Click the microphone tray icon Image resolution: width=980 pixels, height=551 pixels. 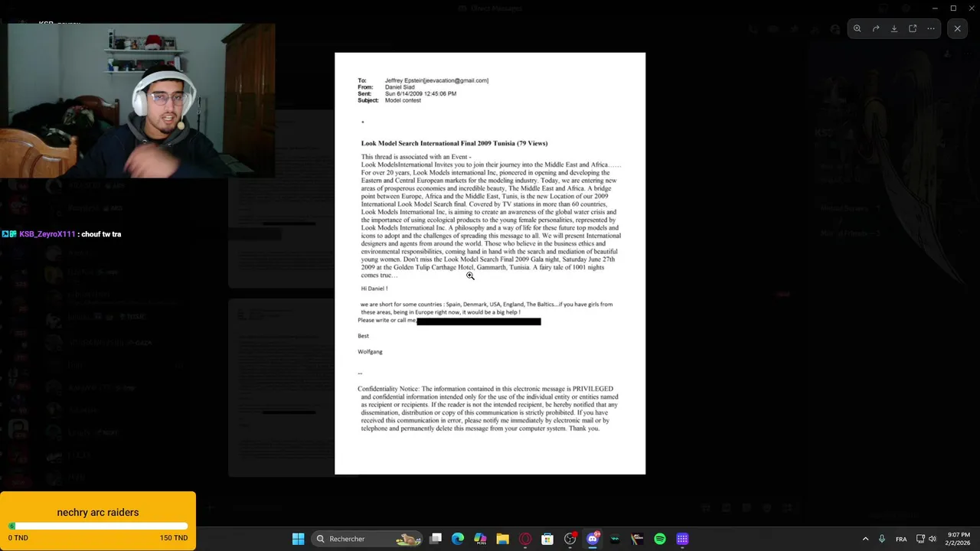coord(882,539)
